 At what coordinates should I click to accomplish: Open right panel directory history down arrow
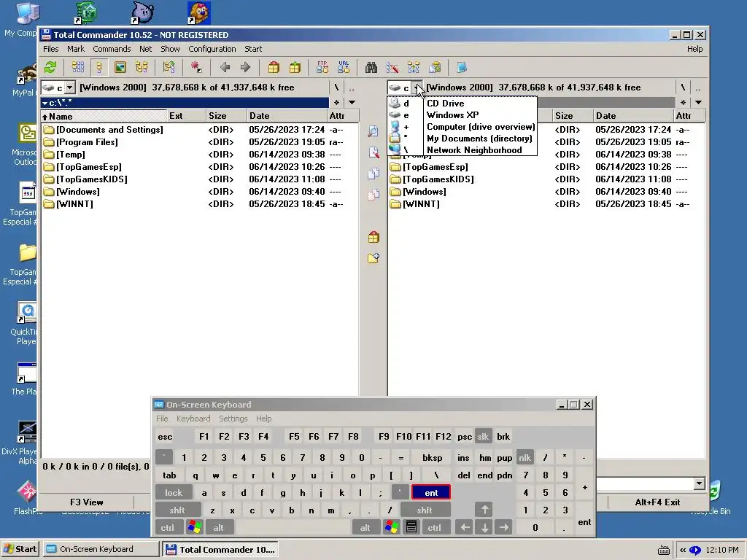coord(698,102)
